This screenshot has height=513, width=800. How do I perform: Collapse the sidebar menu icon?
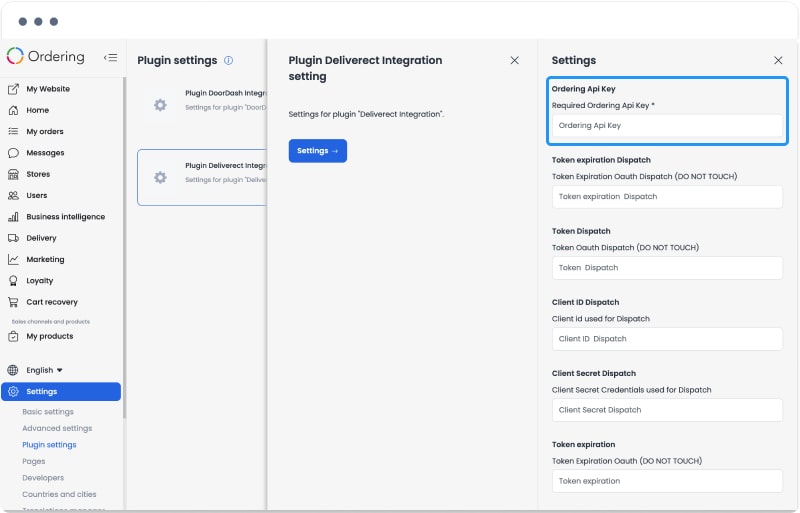click(110, 57)
